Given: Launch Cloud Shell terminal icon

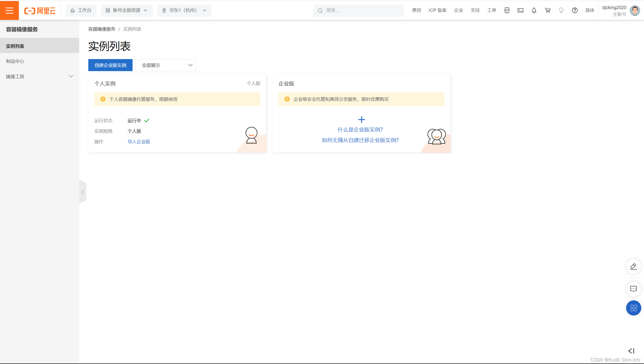Looking at the screenshot, I should [520, 10].
